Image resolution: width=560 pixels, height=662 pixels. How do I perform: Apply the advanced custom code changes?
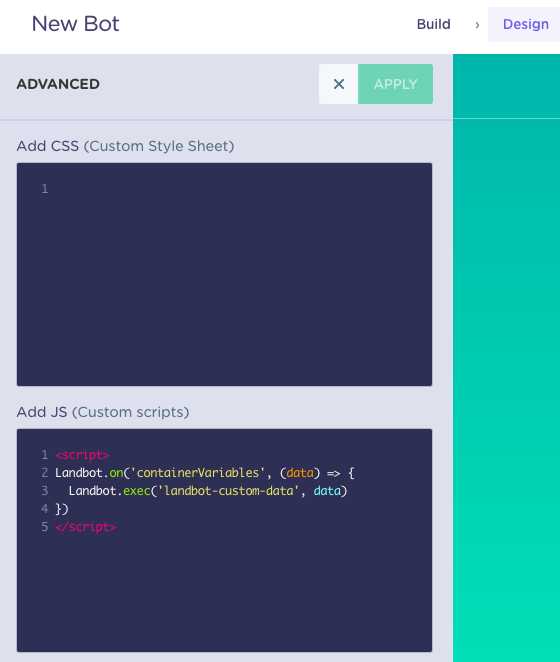[x=395, y=84]
